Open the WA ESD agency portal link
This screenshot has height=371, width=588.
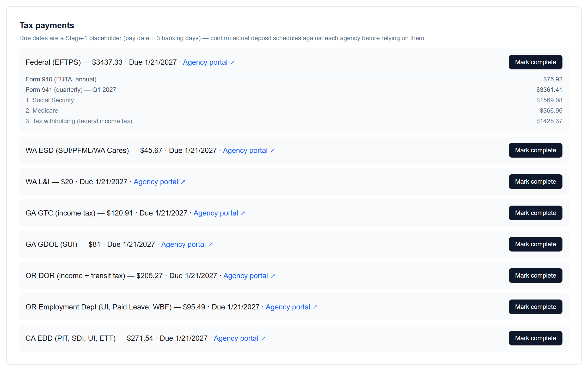coord(249,151)
